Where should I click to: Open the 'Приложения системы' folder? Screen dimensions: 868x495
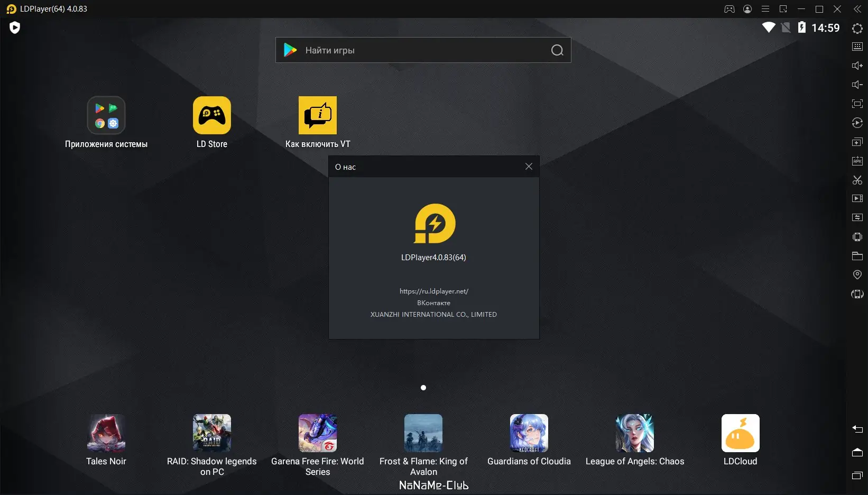click(x=106, y=123)
